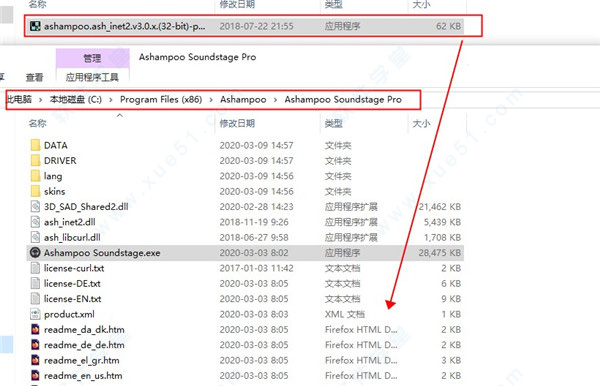The image size is (600, 386).
Task: Open the 查看 ribbon tab
Action: point(34,77)
